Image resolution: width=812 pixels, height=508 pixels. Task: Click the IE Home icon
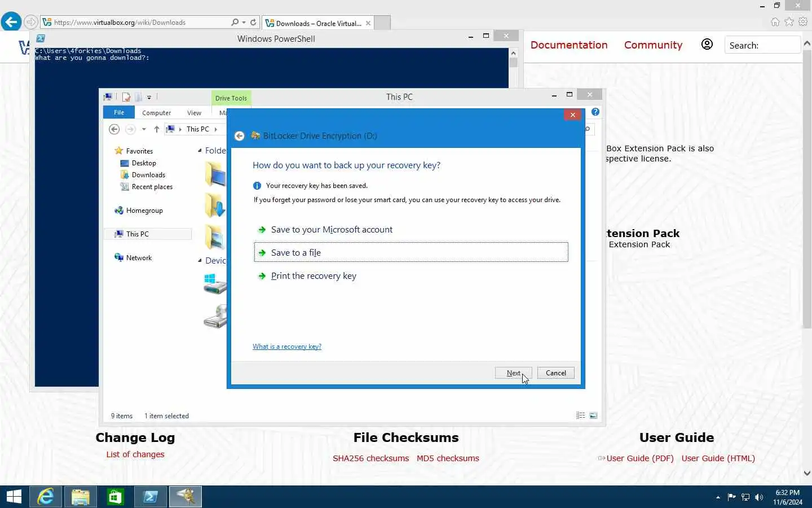[x=775, y=22]
